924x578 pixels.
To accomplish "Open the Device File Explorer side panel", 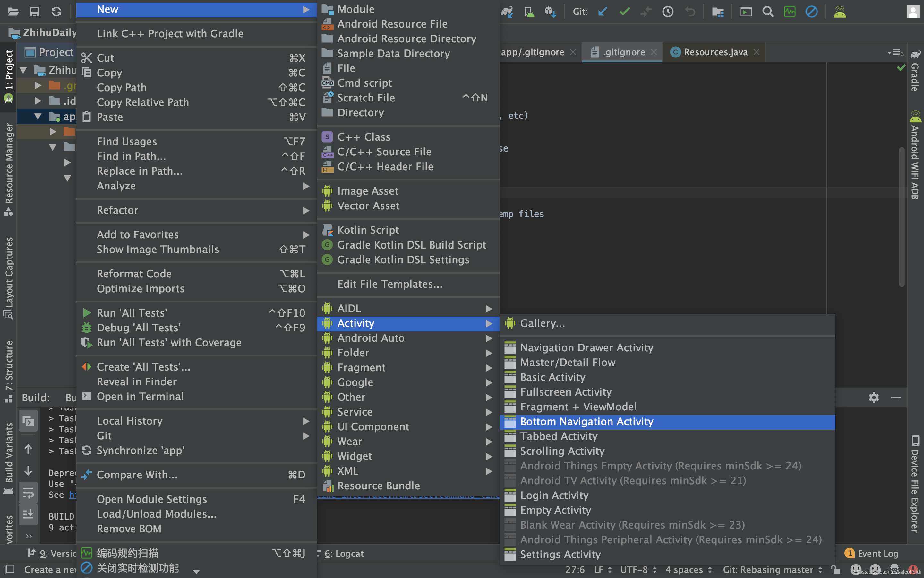I will point(915,484).
